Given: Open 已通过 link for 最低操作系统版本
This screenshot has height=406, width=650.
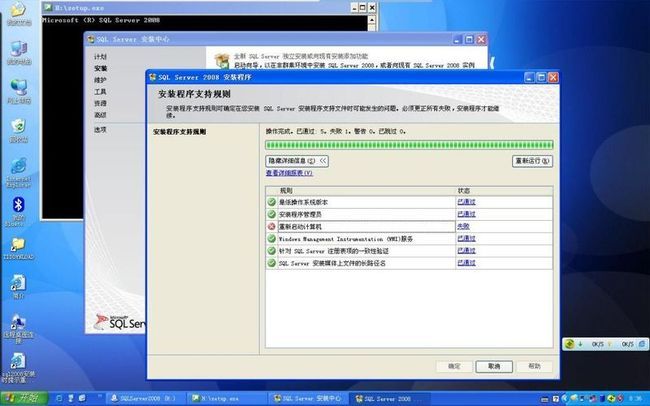Looking at the screenshot, I should click(x=466, y=202).
